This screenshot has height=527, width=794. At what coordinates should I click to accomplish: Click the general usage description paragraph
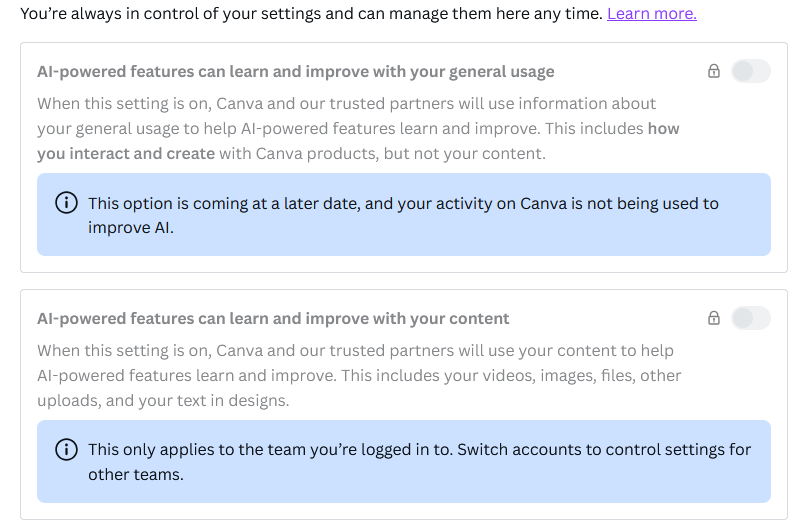(346, 128)
